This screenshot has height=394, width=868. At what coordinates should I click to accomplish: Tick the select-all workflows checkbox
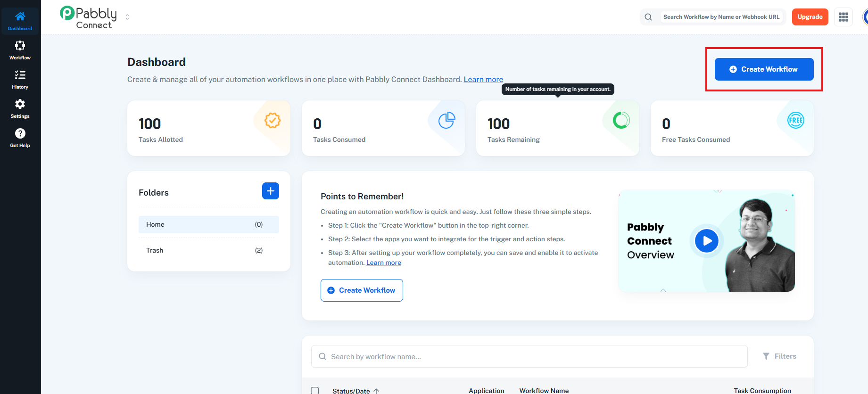point(315,390)
